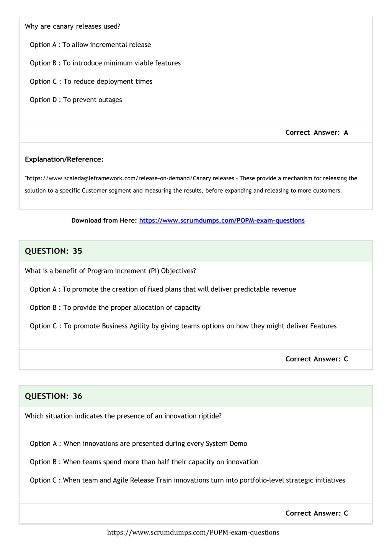The image size is (392, 554).
Task: Select Option D: To prevent outages
Action: pos(76,100)
